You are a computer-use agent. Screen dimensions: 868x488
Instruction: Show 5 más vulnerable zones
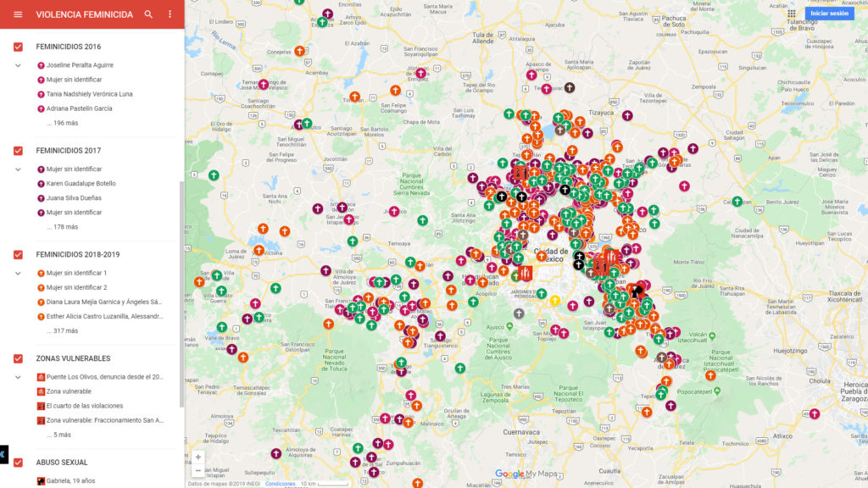click(x=59, y=435)
